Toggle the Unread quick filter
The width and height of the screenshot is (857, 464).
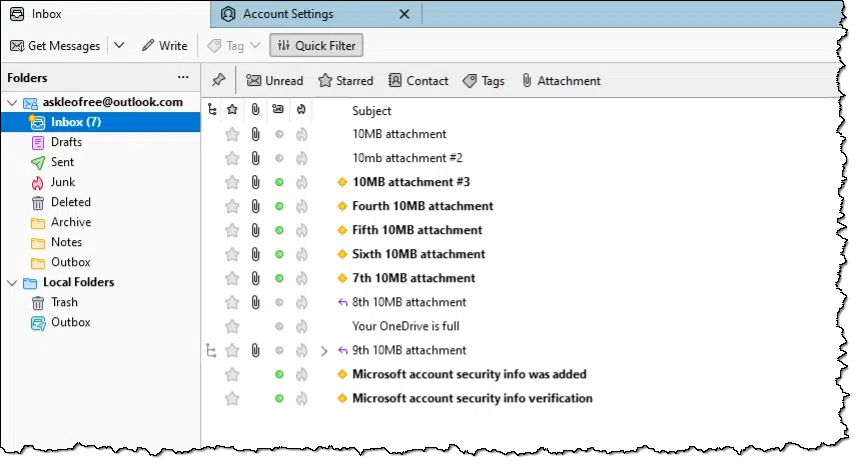274,81
